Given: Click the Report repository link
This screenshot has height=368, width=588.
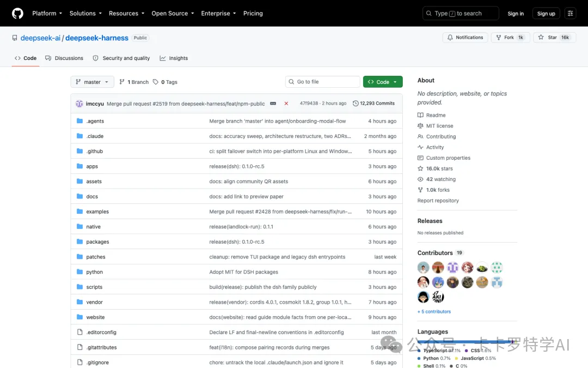Looking at the screenshot, I should pyautogui.click(x=438, y=201).
